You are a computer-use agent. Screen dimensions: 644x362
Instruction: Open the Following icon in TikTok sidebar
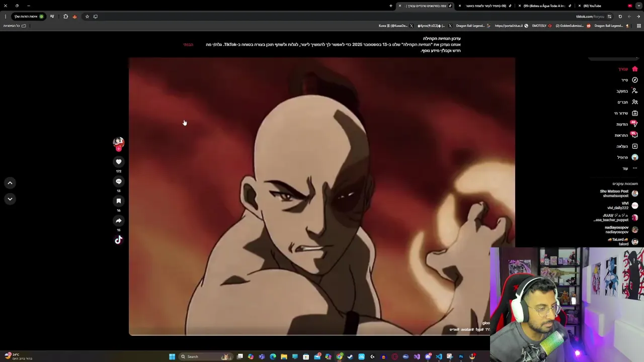click(635, 91)
